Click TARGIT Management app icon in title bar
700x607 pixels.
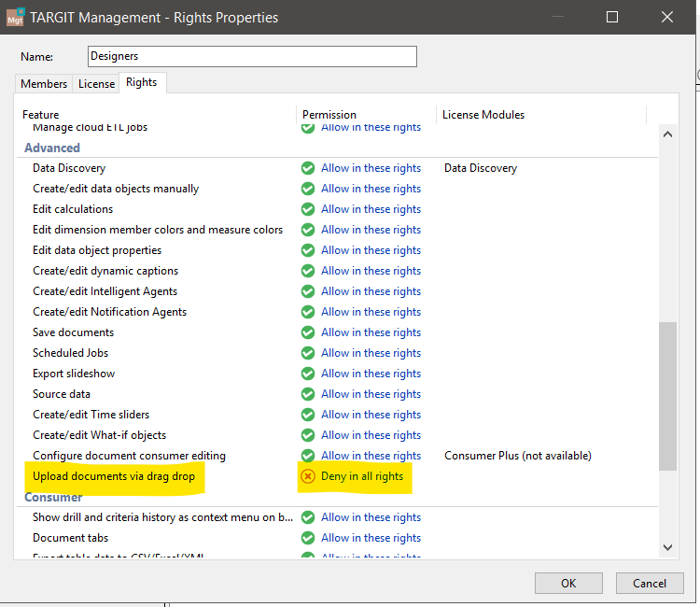point(16,17)
